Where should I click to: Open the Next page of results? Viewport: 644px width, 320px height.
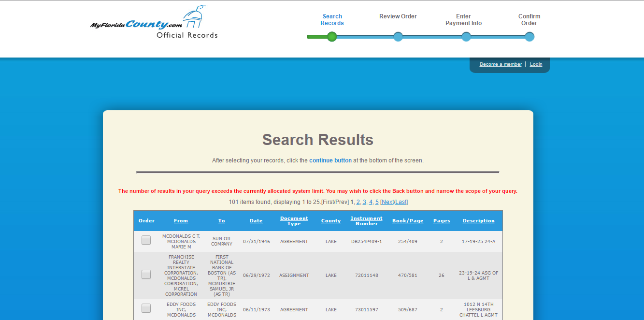[387, 202]
